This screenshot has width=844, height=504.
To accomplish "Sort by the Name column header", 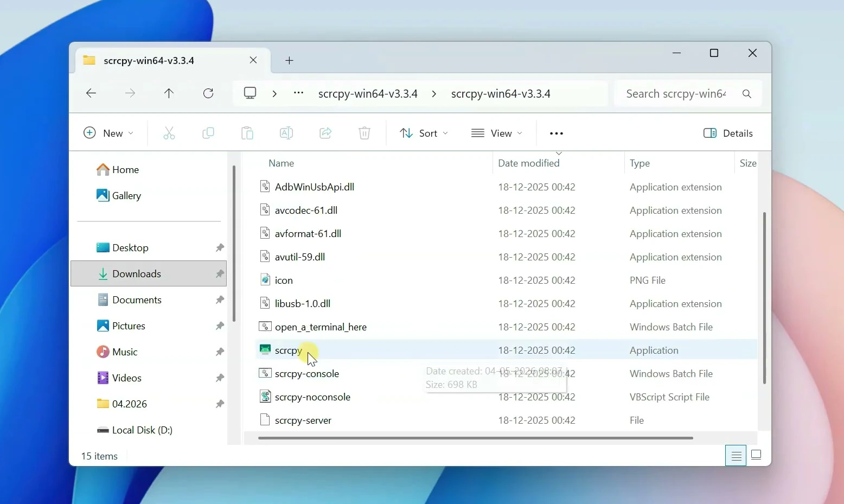I will (x=281, y=163).
